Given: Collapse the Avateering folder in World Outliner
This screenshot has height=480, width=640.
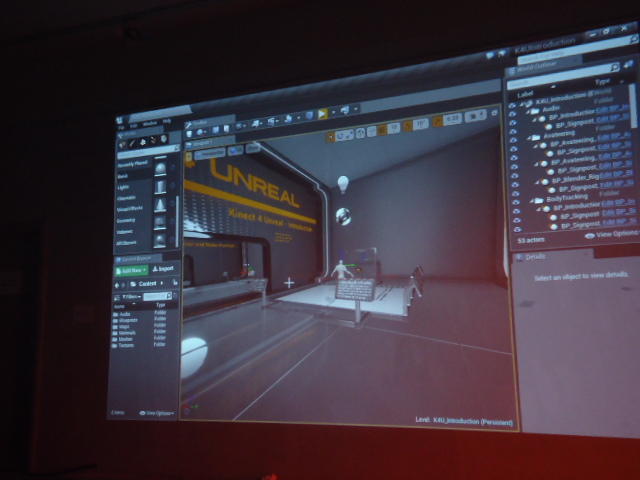Looking at the screenshot, I should pyautogui.click(x=529, y=138).
